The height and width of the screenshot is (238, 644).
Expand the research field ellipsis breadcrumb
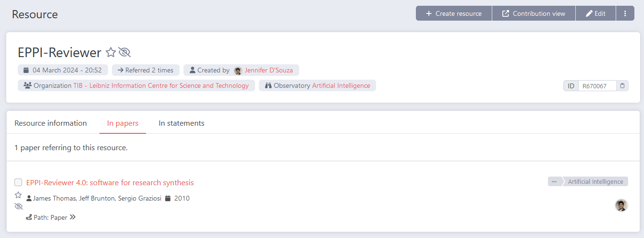coord(554,182)
